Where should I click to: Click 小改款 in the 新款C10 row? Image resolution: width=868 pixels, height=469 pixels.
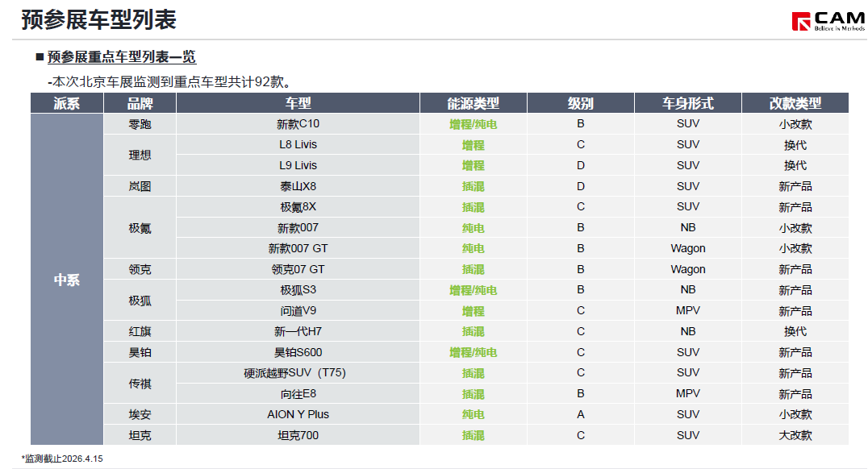[x=795, y=124]
